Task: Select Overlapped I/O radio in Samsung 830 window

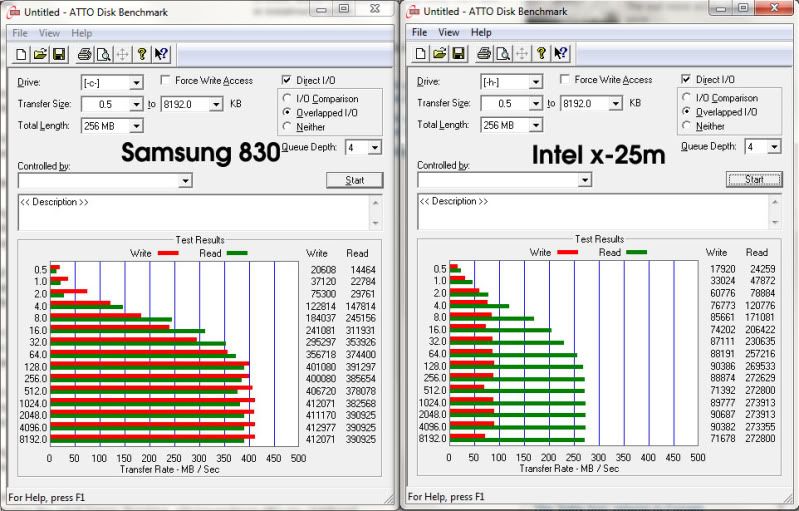Action: (287, 112)
